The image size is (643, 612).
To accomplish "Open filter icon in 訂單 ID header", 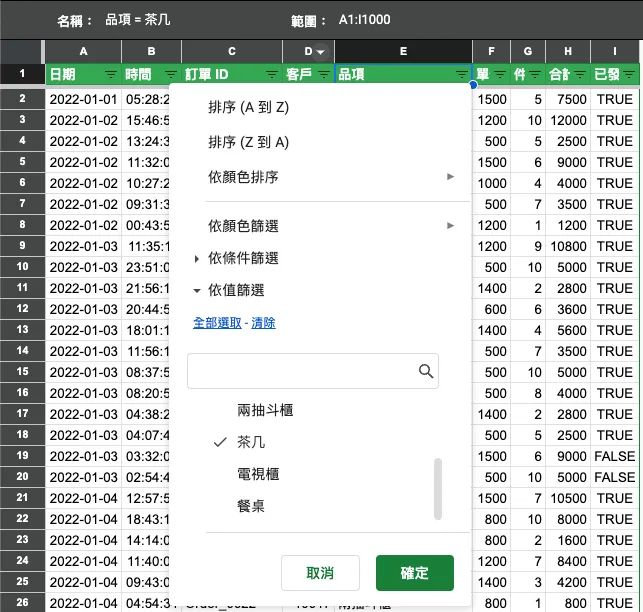I will (271, 75).
